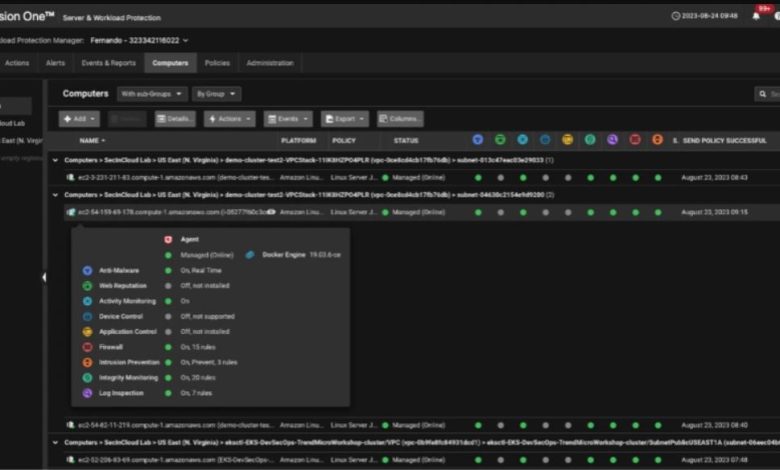Open the Events toolbar dropdown

pos(288,119)
